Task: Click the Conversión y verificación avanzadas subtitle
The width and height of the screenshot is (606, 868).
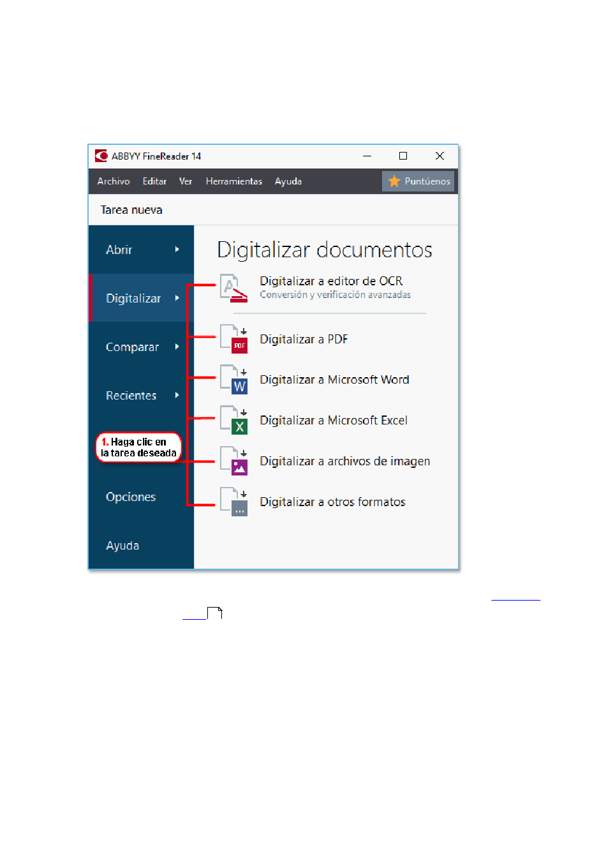Action: [335, 295]
